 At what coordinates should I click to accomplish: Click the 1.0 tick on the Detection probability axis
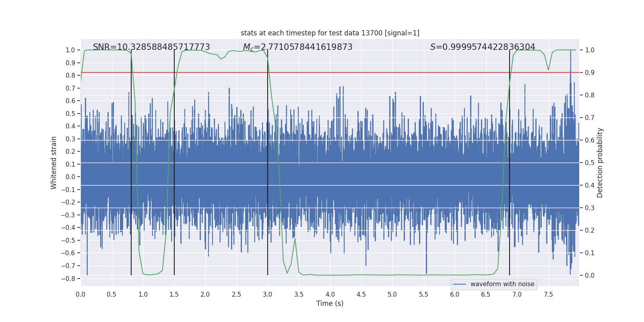pyautogui.click(x=590, y=50)
